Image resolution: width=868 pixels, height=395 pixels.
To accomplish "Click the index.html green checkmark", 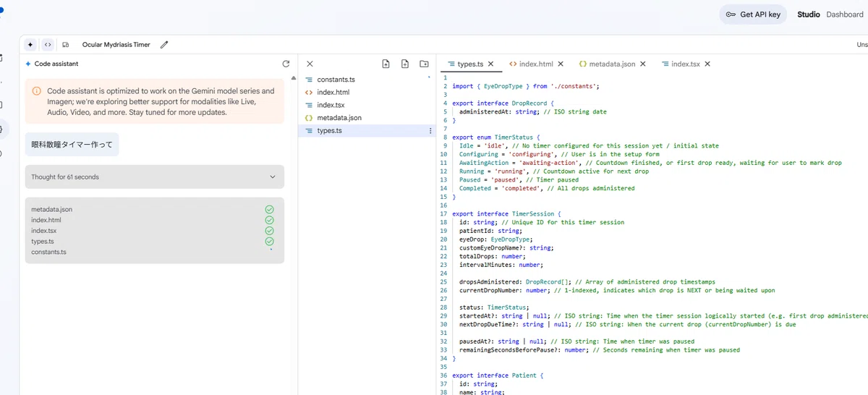I will click(270, 220).
